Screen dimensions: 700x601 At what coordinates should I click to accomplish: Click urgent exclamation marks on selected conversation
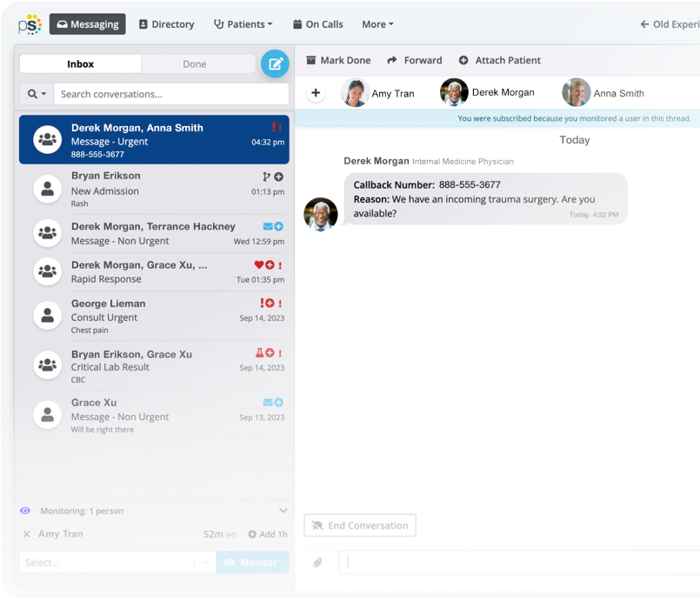pos(277,128)
